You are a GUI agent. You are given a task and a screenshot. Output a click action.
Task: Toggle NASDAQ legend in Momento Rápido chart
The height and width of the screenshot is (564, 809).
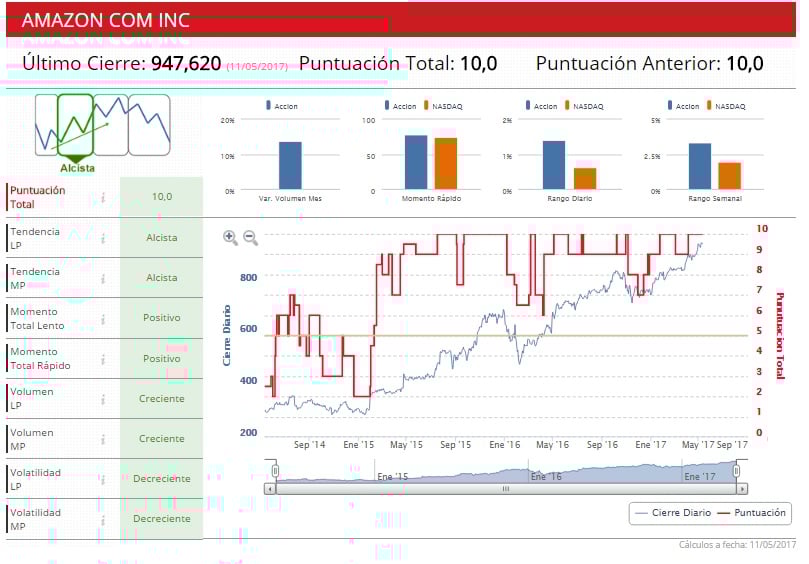click(443, 106)
